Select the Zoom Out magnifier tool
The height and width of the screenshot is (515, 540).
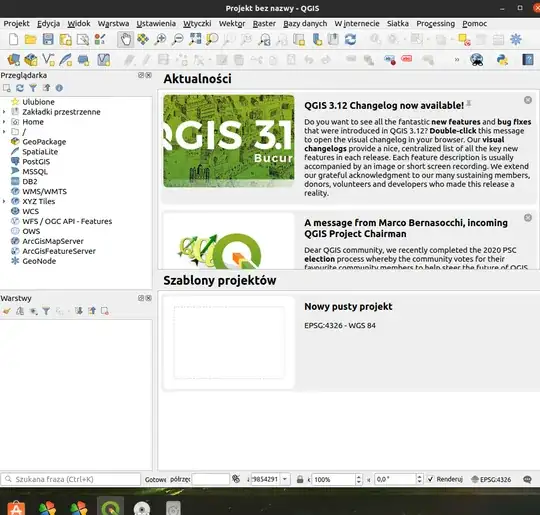[x=178, y=39]
